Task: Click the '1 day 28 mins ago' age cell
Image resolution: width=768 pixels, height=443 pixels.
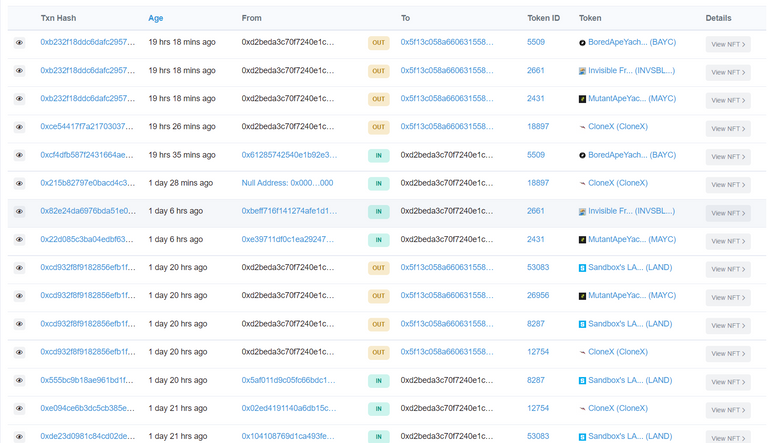Action: tap(181, 183)
